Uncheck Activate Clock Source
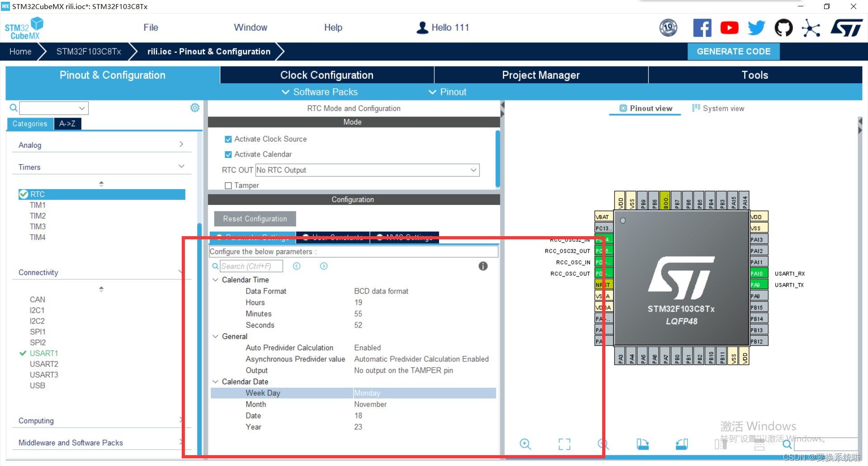 (x=228, y=139)
